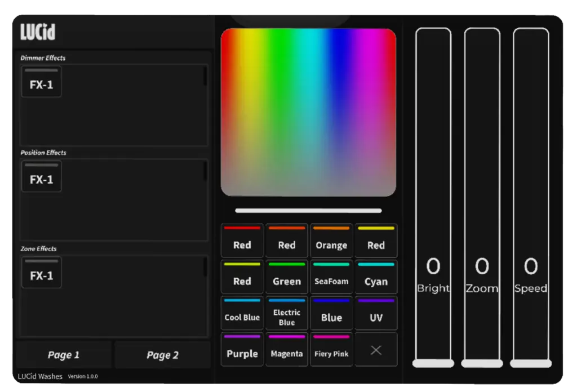Activate FX-1 in Zone Effects panel

(41, 273)
